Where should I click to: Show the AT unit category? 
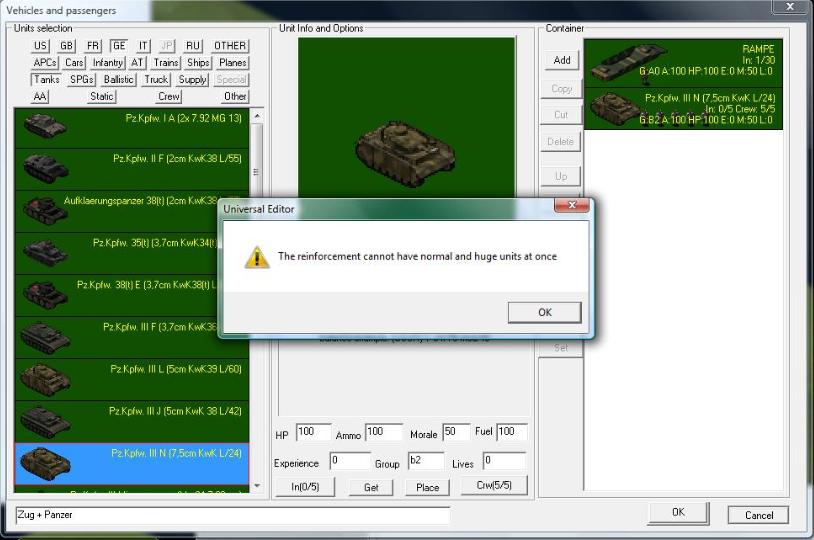[x=137, y=63]
